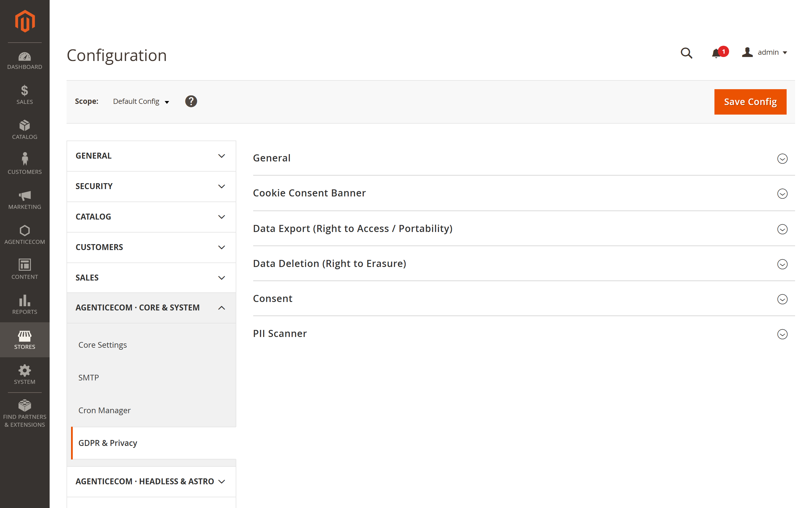812x508 pixels.
Task: Click the search magnifier icon
Action: (686, 53)
